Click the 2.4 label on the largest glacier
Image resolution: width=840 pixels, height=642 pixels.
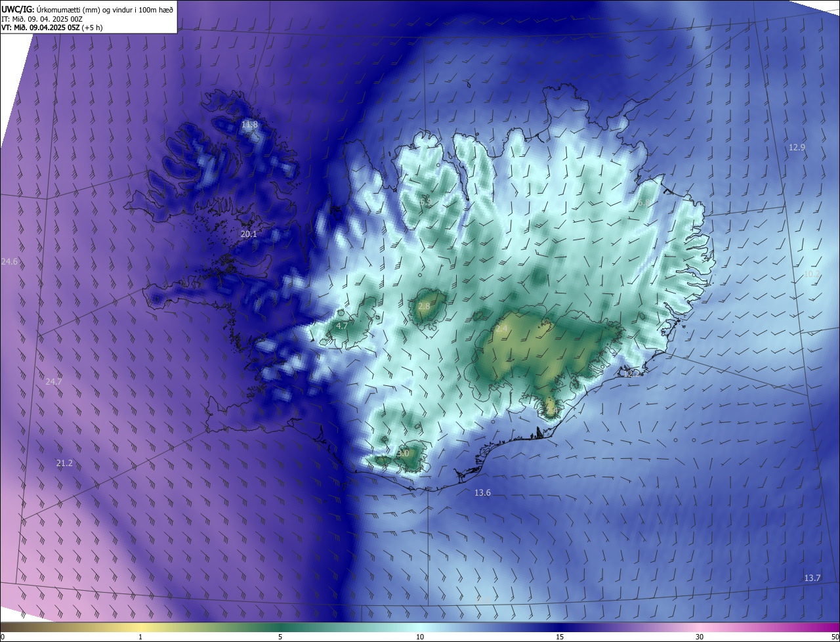501,329
